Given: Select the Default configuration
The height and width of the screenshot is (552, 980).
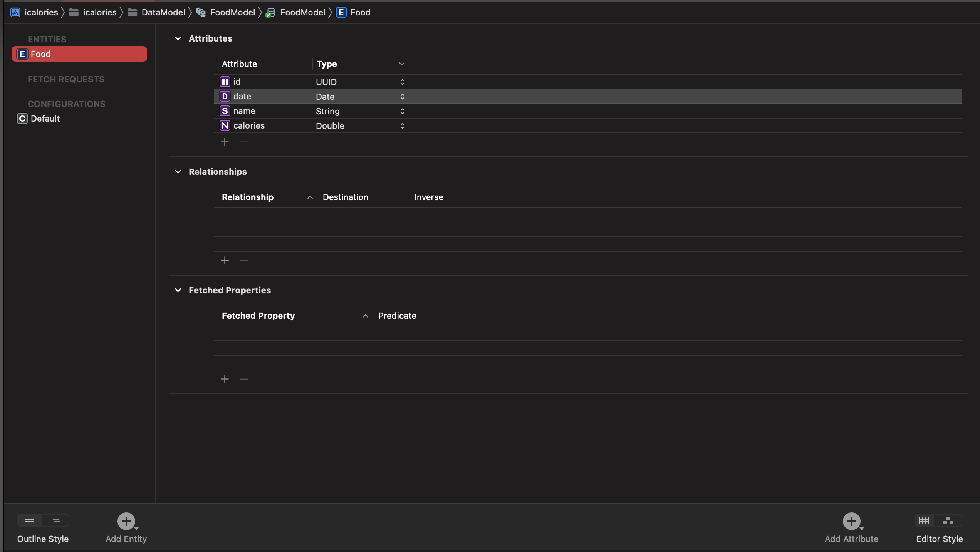Looking at the screenshot, I should click(45, 119).
